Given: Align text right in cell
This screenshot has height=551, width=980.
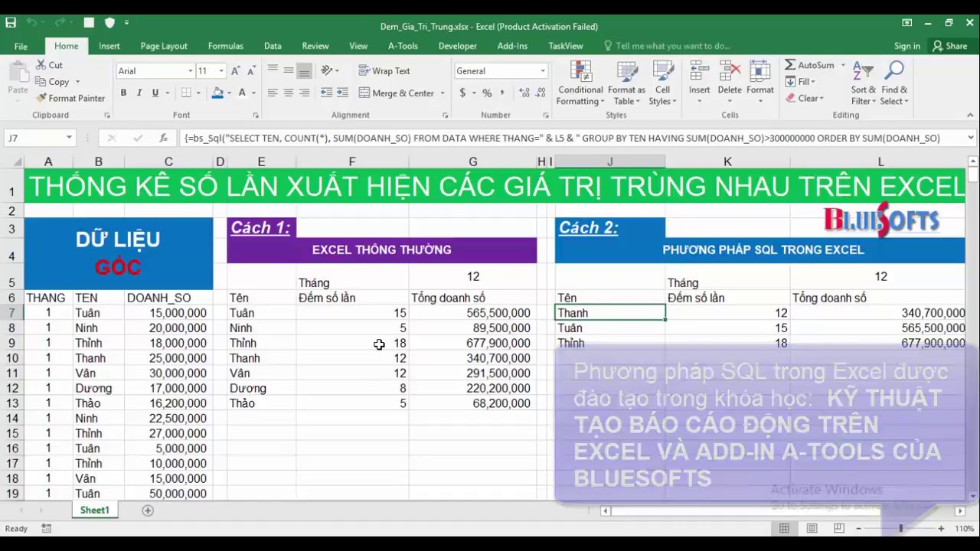Looking at the screenshot, I should pos(304,93).
